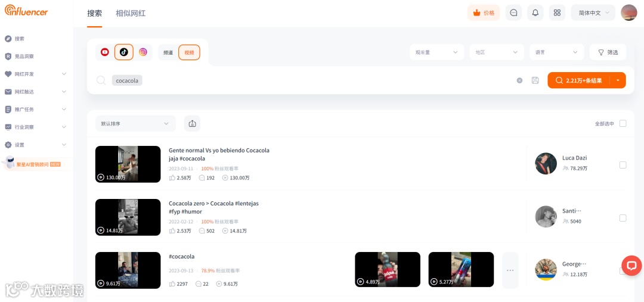Open George's profile avatar
This screenshot has width=644, height=302.
546,270
